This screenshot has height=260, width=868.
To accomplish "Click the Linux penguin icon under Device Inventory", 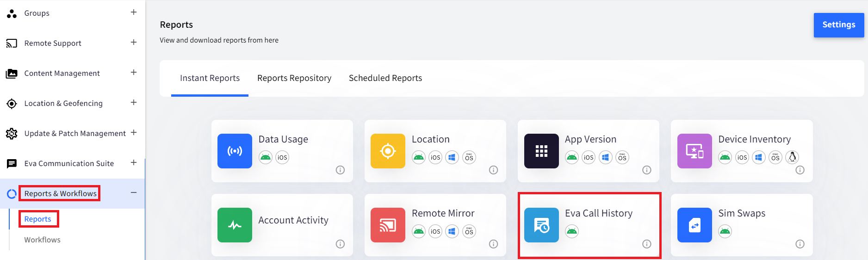I will point(792,157).
